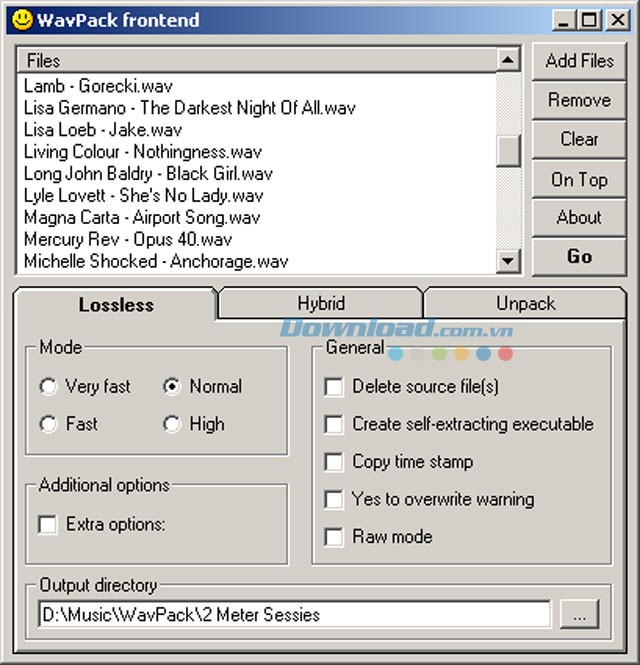
Task: Select Very fast compression mode
Action: click(x=48, y=386)
